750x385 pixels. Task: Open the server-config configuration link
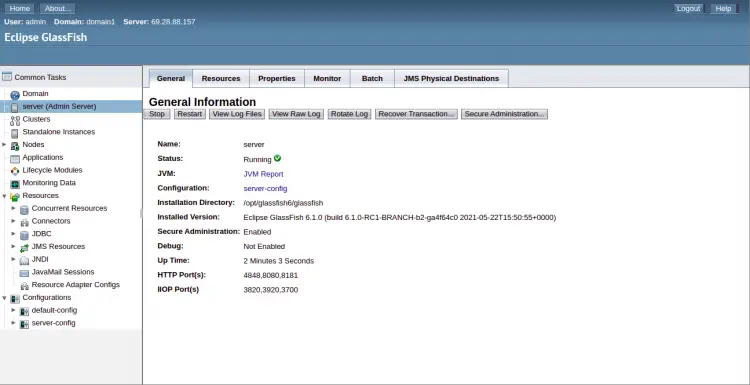click(x=265, y=188)
